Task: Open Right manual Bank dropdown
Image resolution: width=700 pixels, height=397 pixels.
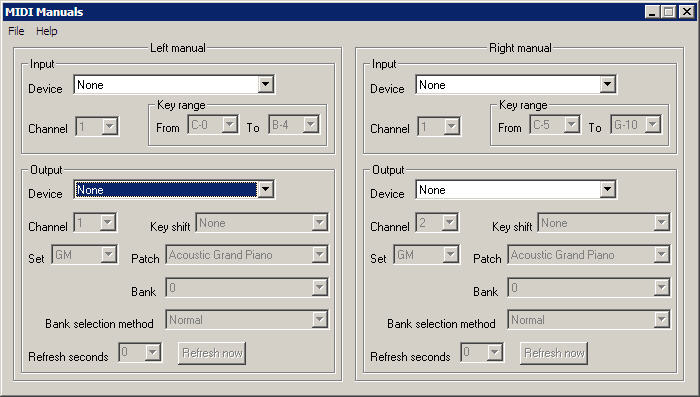Action: click(x=589, y=288)
